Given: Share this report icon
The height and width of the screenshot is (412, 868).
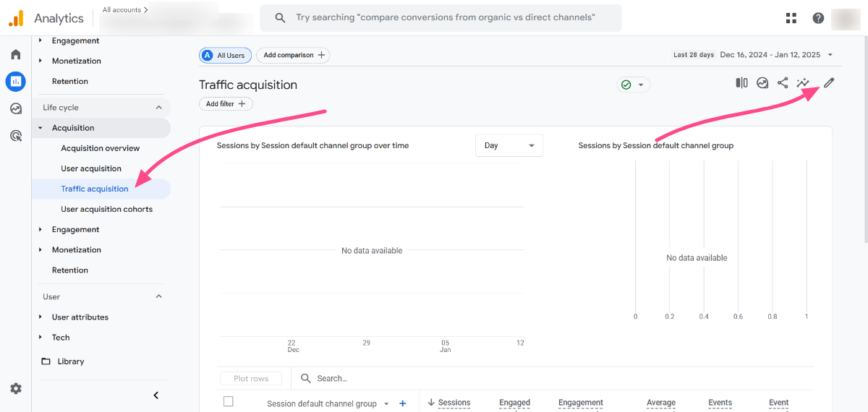Looking at the screenshot, I should point(783,83).
